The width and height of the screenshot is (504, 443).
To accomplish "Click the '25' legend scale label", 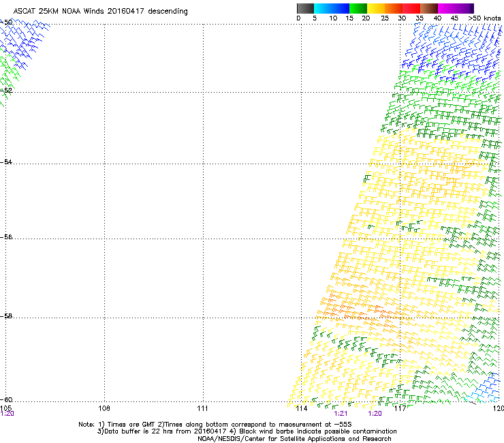I will click(x=385, y=18).
